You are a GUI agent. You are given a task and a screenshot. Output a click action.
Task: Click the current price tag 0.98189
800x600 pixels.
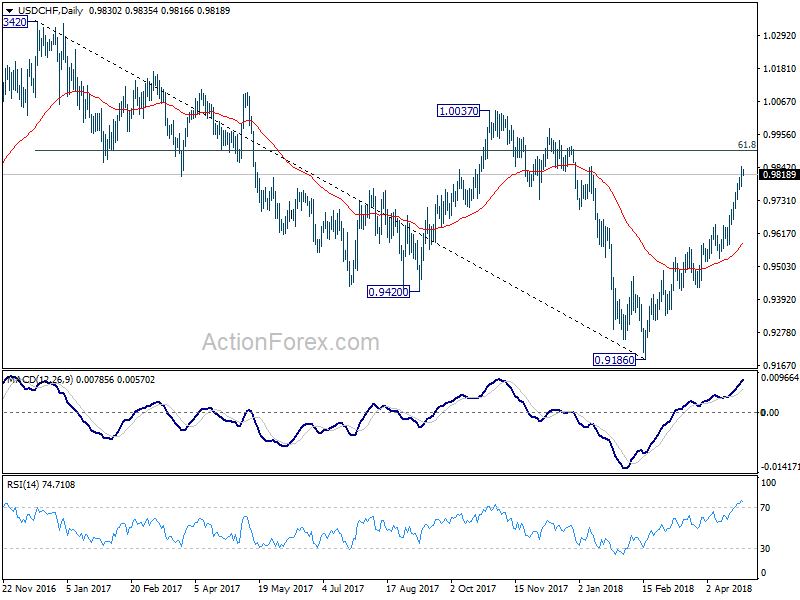coord(778,175)
